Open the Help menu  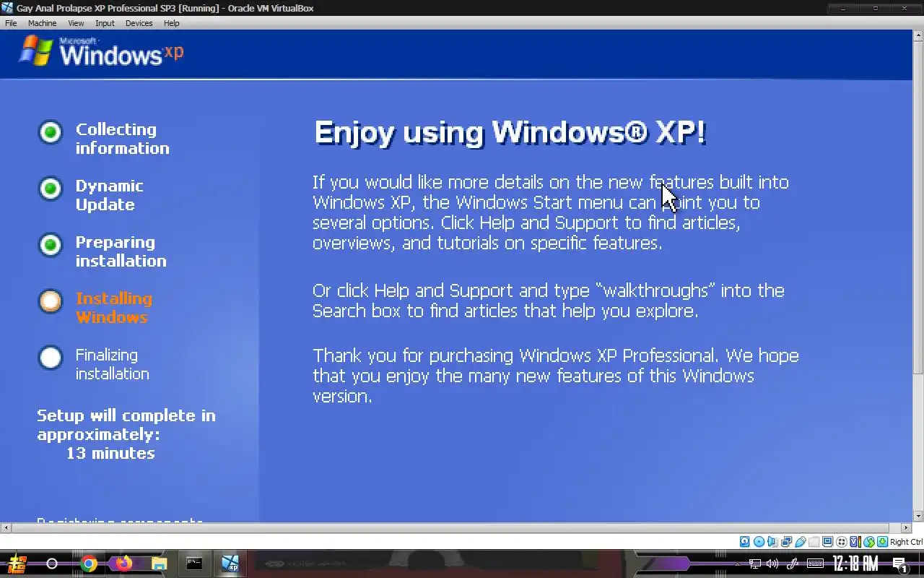click(171, 23)
